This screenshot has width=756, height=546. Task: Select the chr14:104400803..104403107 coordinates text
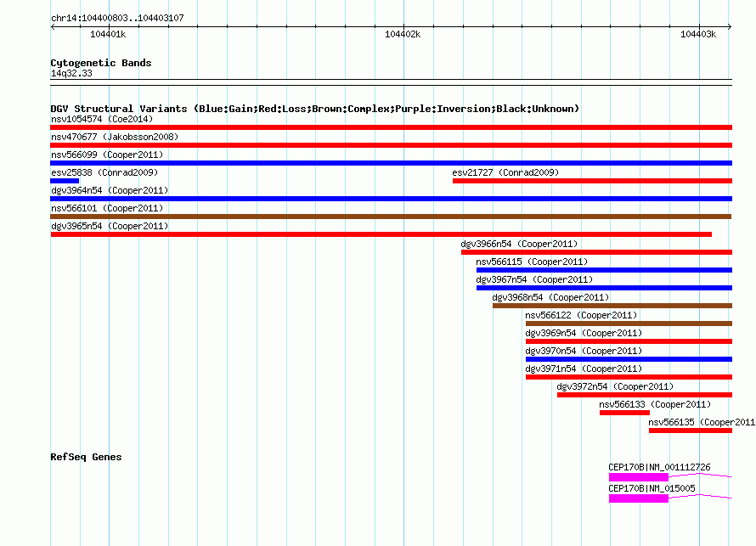117,18
